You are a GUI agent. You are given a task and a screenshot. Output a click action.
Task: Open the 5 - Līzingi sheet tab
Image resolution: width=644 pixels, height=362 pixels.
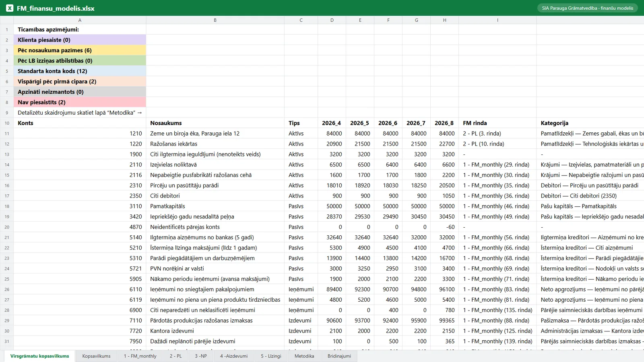pos(271,356)
